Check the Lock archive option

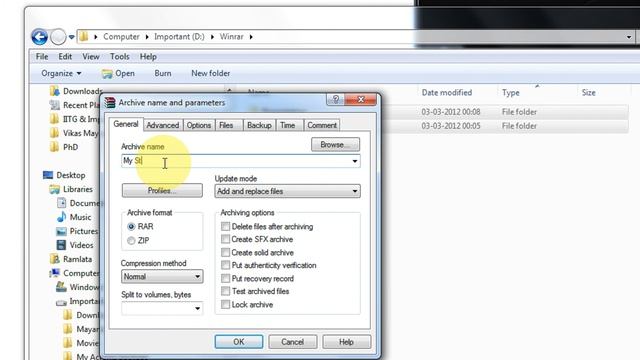pos(225,304)
